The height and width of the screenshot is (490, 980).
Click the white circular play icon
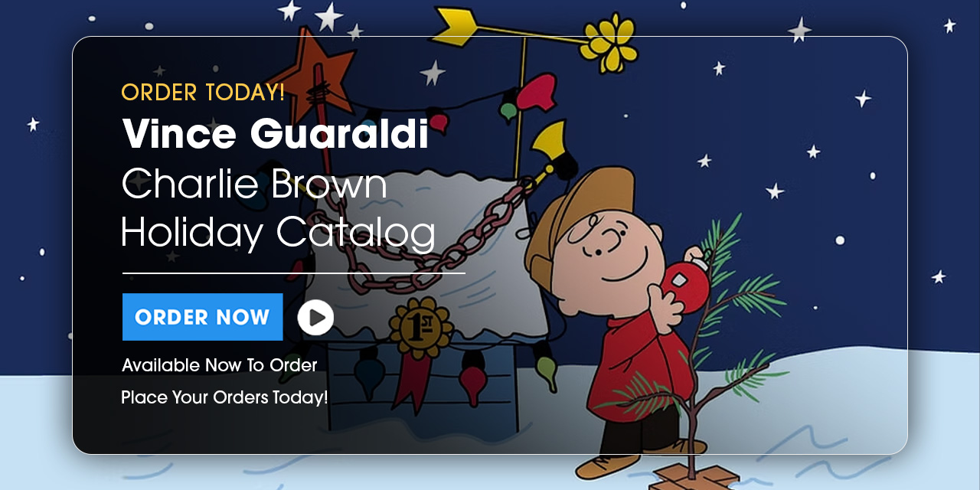pos(315,317)
